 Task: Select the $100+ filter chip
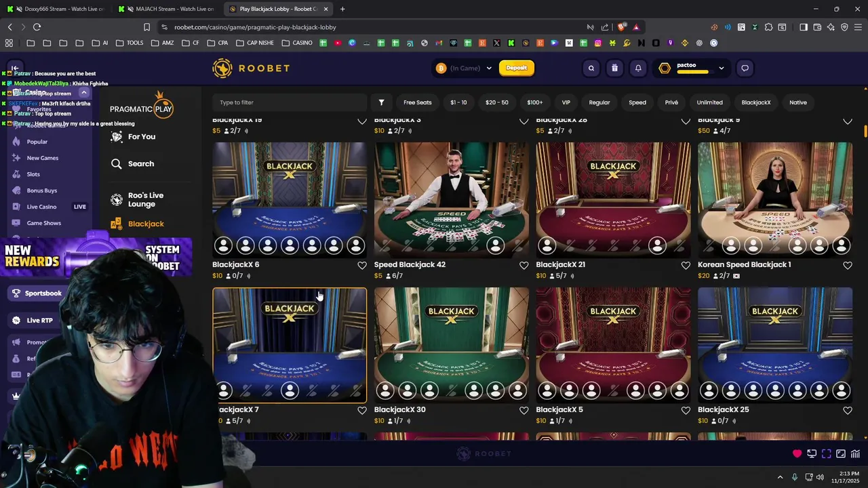coord(535,102)
